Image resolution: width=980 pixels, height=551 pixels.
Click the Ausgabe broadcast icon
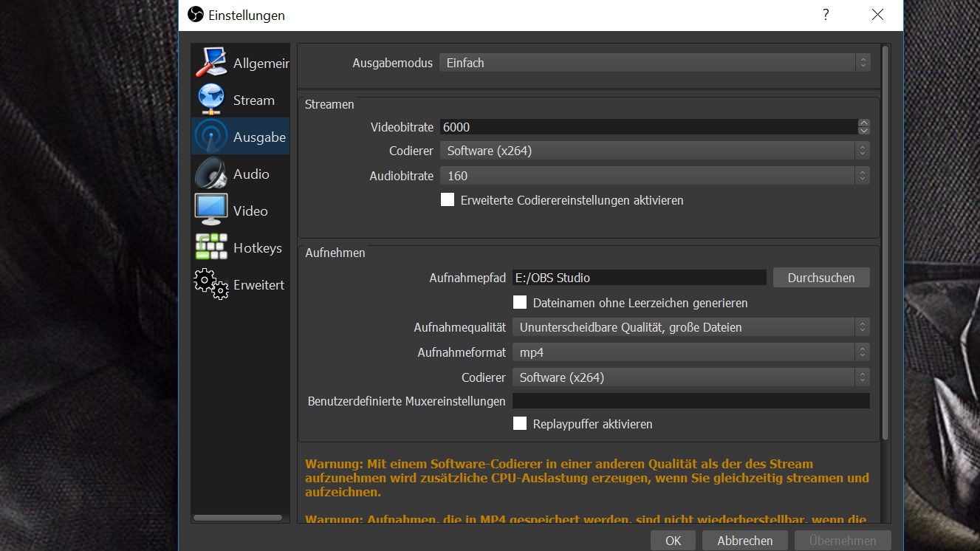point(211,137)
